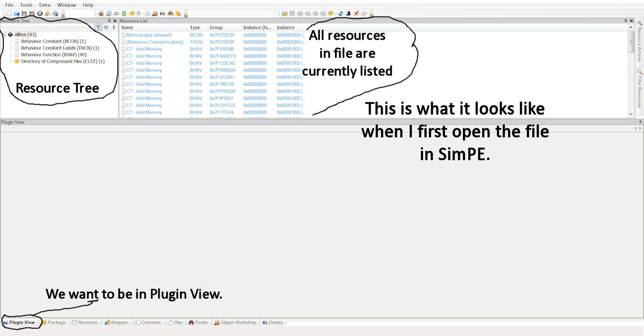Switch to the Hex tab
Screen dimensions: 644x336
[x=175, y=322]
